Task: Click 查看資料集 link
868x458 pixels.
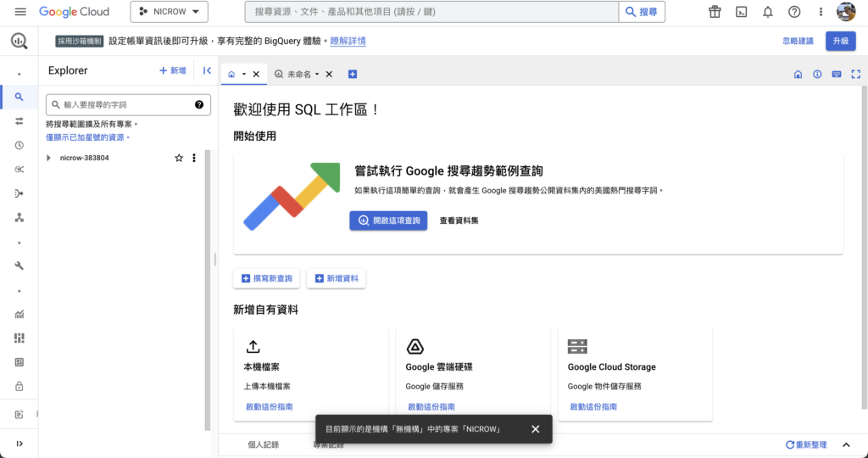Action: [x=459, y=221]
